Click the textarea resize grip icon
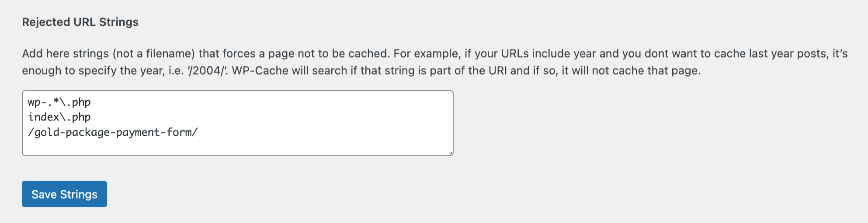The width and height of the screenshot is (868, 223). pyautogui.click(x=451, y=153)
